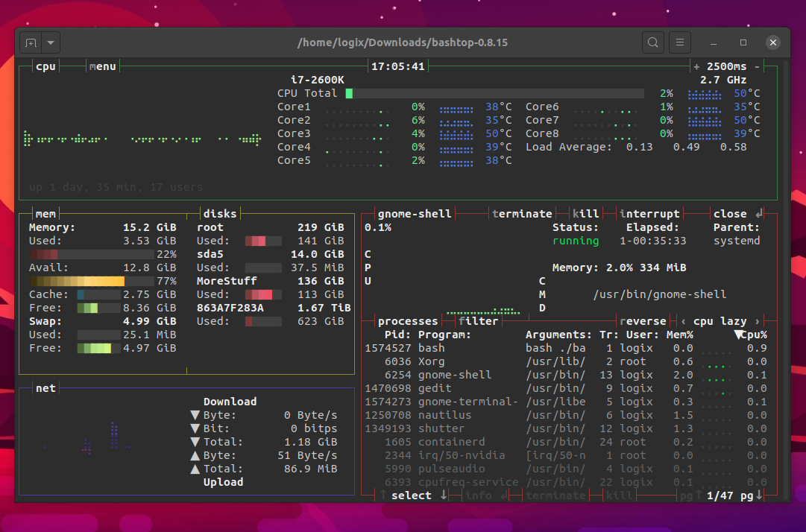Open the bashtop menu
Screen dimensions: 806x532
[102, 66]
